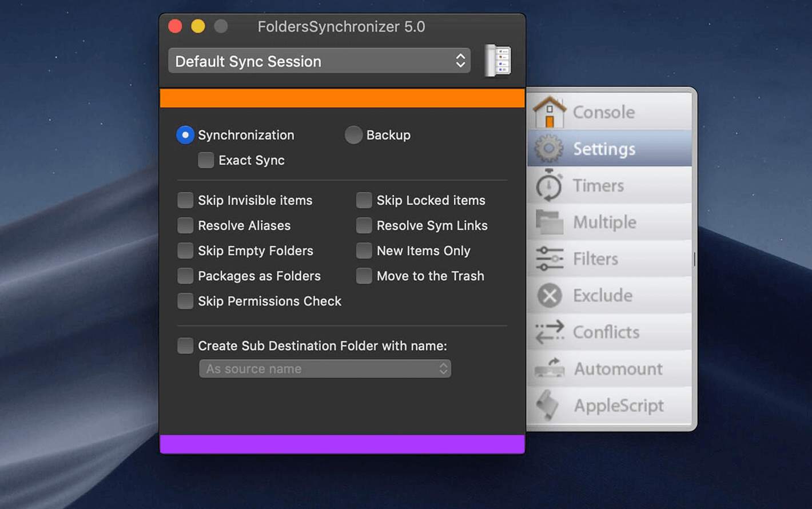Open the Console house icon
Image resolution: width=812 pixels, height=509 pixels.
(x=550, y=112)
